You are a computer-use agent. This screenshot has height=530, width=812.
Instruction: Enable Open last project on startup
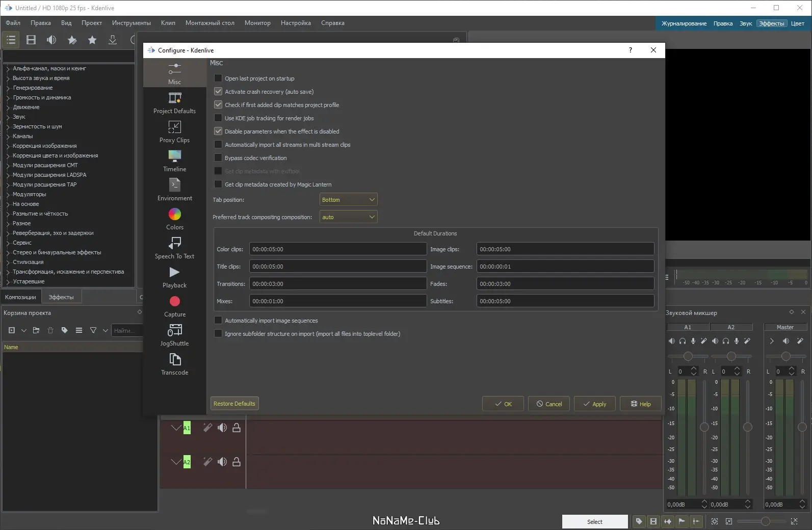218,78
